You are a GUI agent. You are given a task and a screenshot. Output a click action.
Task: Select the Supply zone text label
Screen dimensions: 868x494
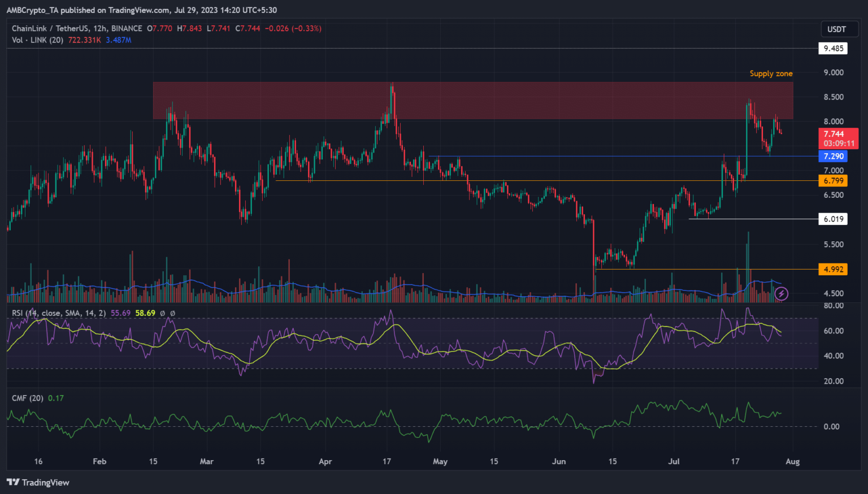pos(771,73)
